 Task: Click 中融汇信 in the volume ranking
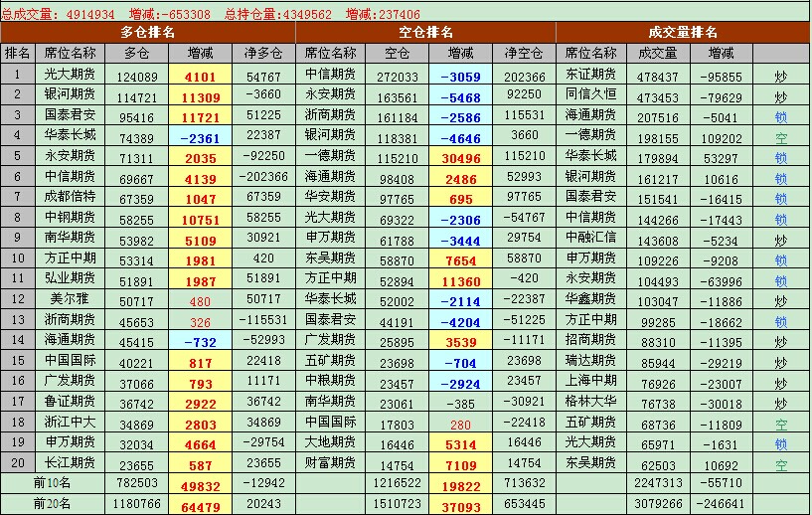point(591,238)
